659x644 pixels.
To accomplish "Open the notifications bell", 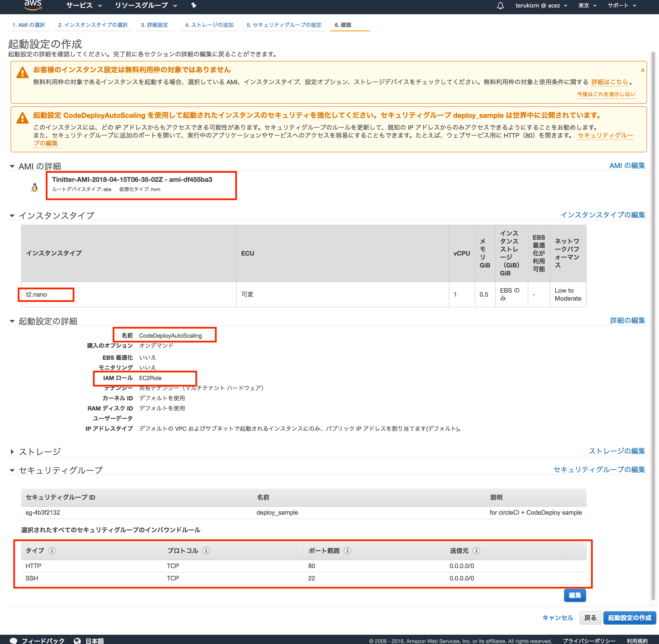I will coord(500,6).
